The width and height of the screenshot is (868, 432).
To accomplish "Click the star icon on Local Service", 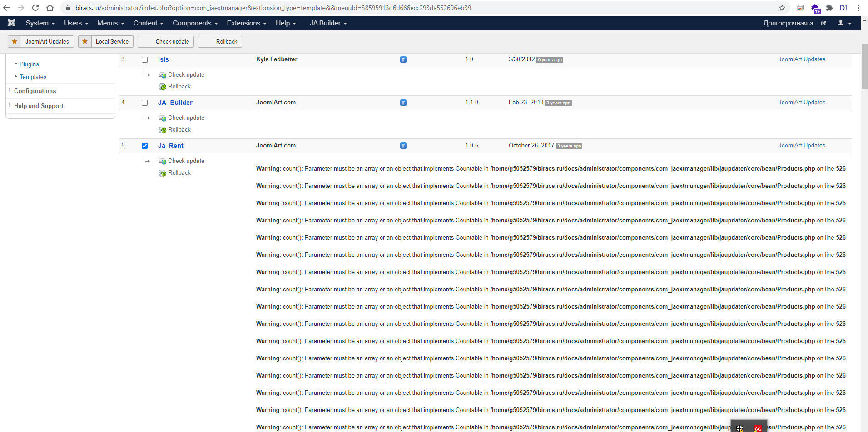I will point(85,42).
